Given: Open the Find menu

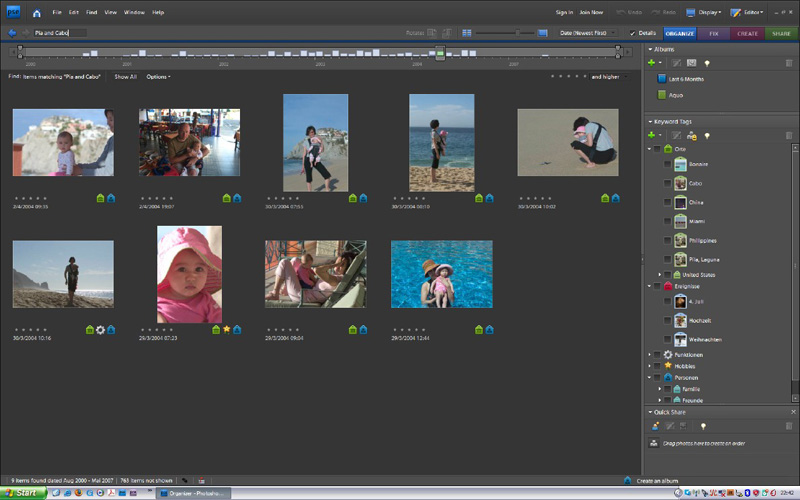Looking at the screenshot, I should [x=91, y=12].
